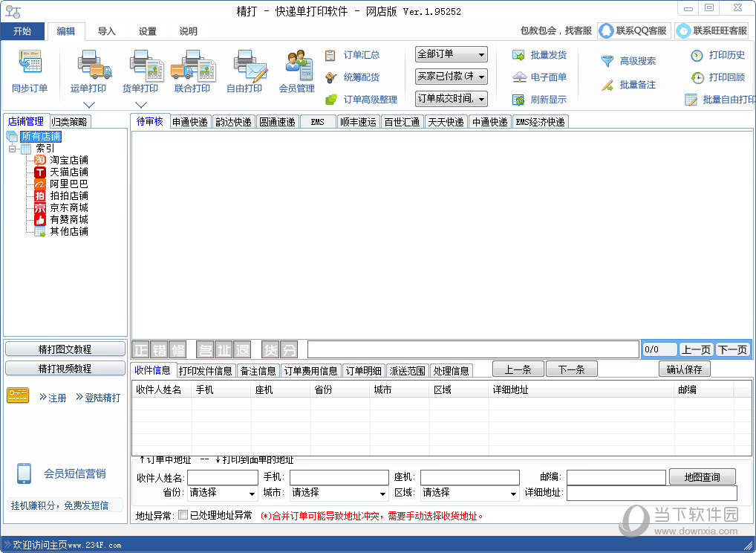Select the 申通快递 courier tab
The image size is (756, 553).
pos(190,122)
